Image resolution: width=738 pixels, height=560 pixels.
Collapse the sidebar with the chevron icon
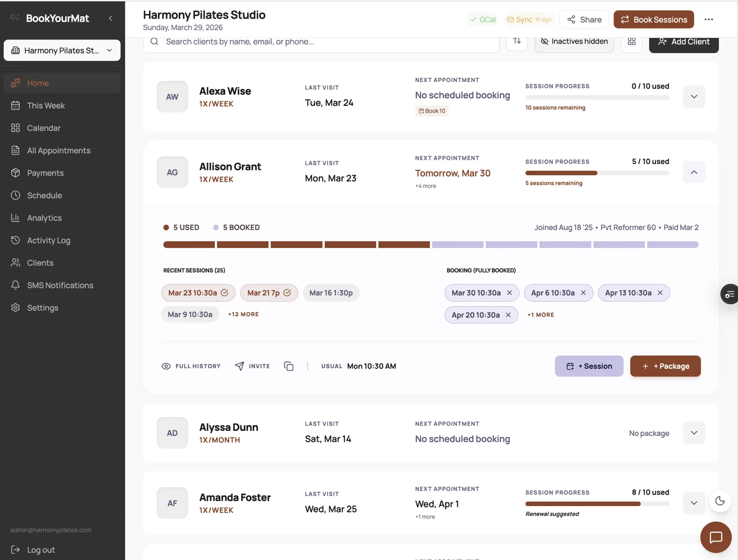coord(110,18)
